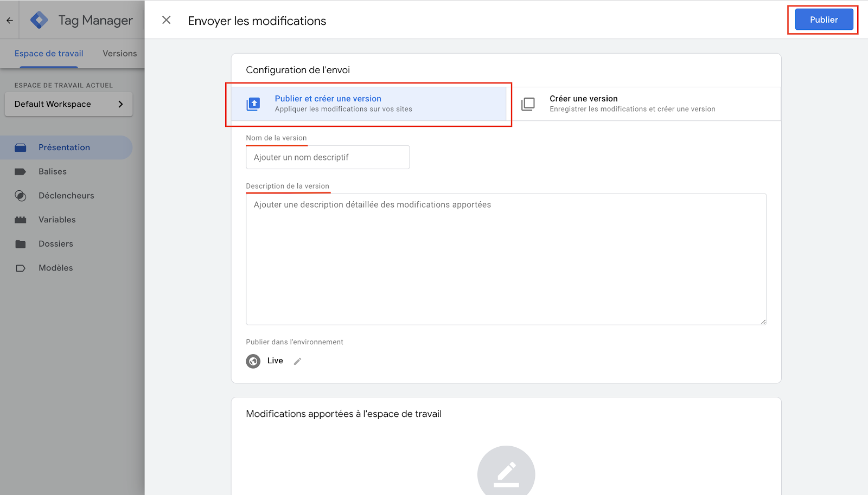Click the Live environment globe icon

click(253, 361)
